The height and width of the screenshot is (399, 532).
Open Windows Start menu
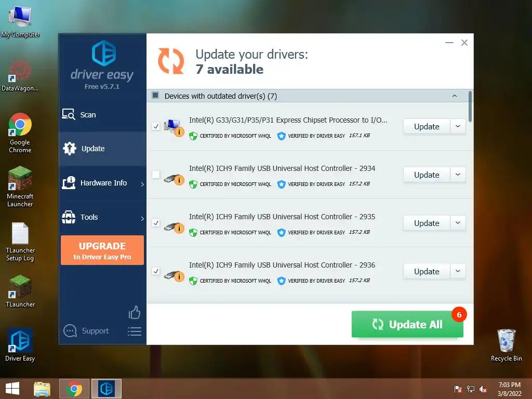(x=12, y=389)
